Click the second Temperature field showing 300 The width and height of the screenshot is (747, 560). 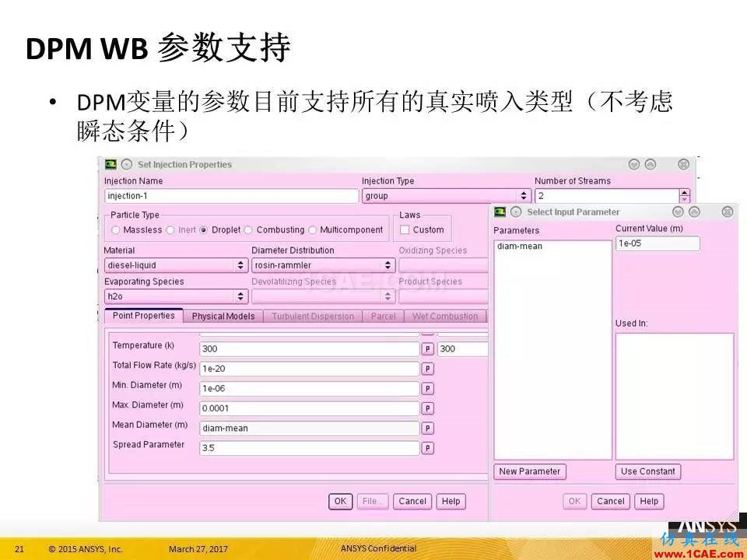click(463, 349)
